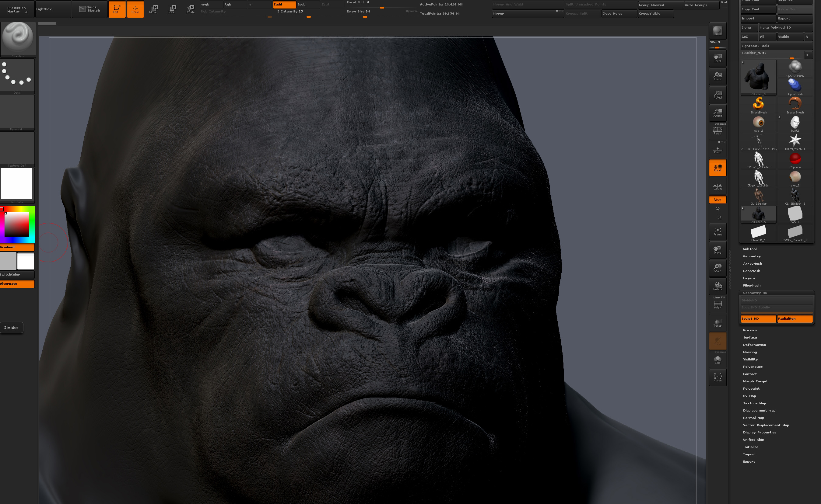The width and height of the screenshot is (821, 504).
Task: Click Auto Groups
Action: tap(701, 5)
